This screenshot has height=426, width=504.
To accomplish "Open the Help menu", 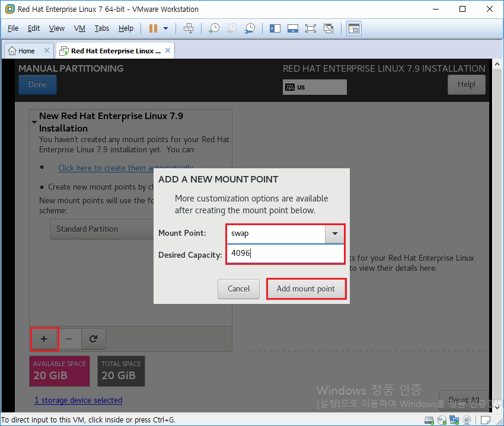I will coord(126,28).
